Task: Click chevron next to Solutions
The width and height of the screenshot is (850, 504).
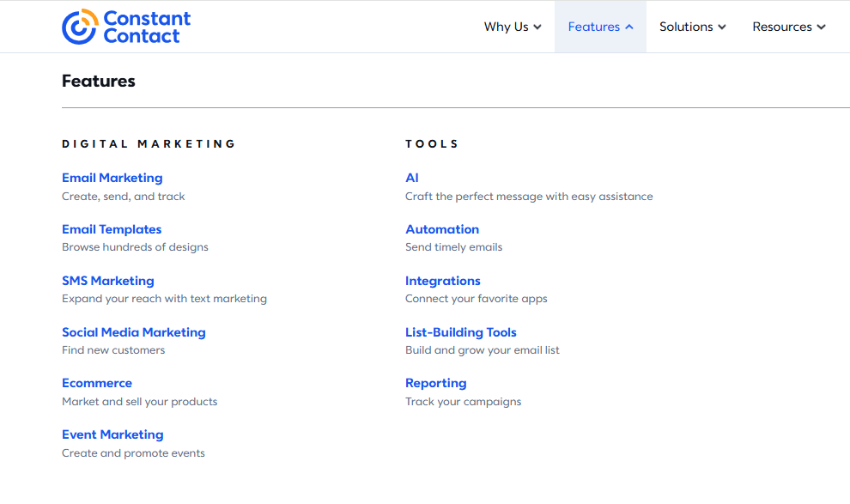Action: (x=721, y=27)
